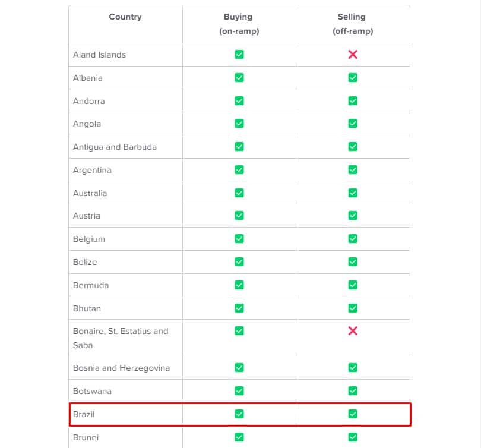This screenshot has width=481, height=448.
Task: Click Brunei's buying checkmark
Action: pos(239,437)
